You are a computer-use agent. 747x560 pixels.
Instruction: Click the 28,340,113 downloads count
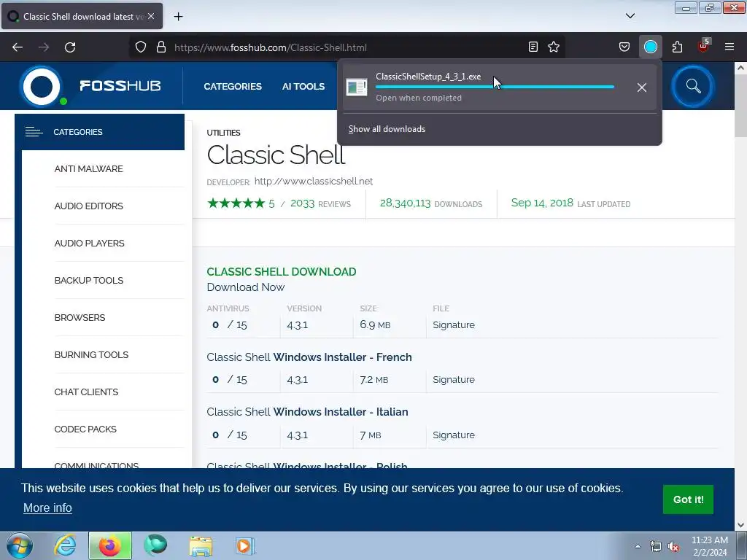(x=405, y=203)
